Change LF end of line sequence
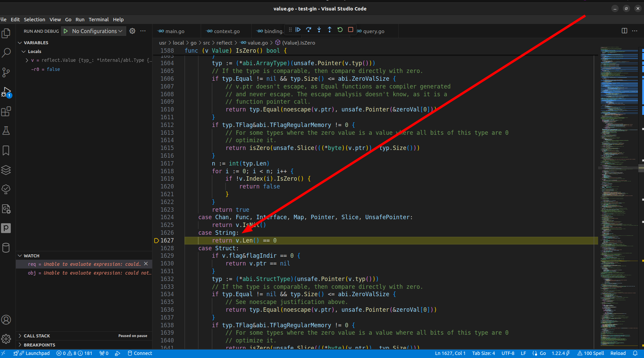 coord(523,353)
